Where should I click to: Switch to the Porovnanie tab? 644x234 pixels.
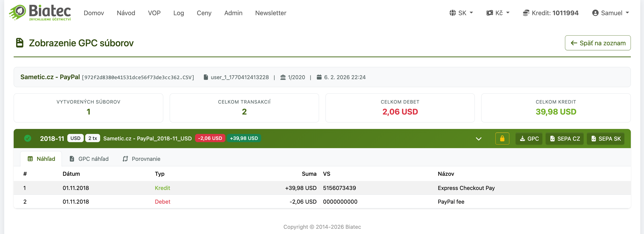142,159
